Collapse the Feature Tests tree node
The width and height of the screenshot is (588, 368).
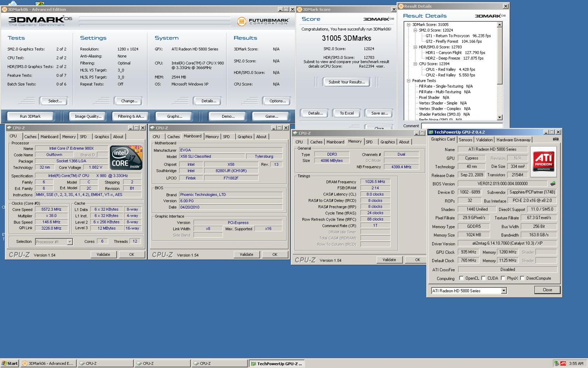[x=409, y=81]
